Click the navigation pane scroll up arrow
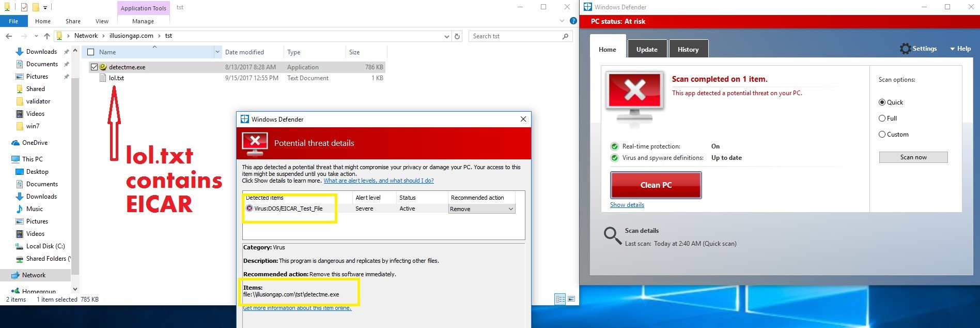Screen dimensions: 980x328 point(75,51)
